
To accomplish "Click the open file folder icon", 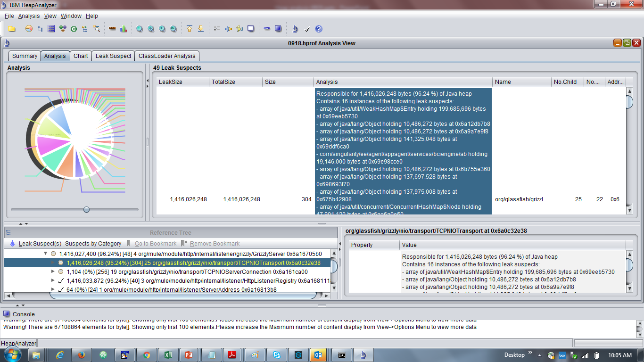I will pos(12,29).
